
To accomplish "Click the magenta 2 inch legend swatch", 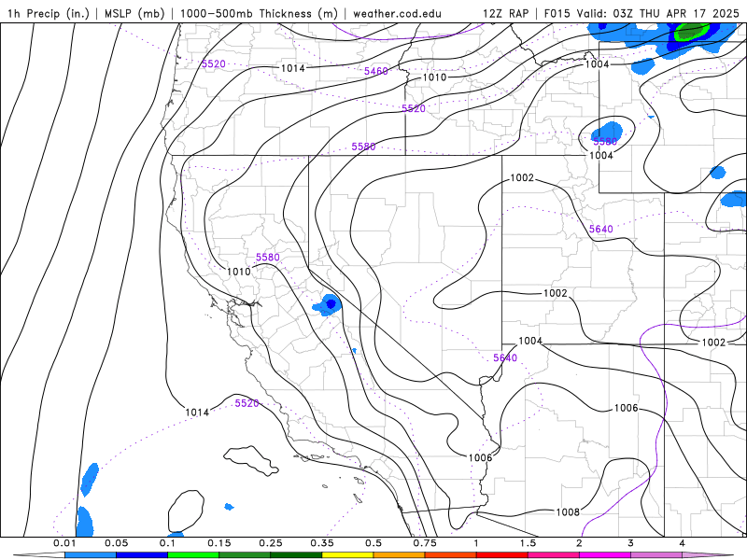I will click(605, 555).
